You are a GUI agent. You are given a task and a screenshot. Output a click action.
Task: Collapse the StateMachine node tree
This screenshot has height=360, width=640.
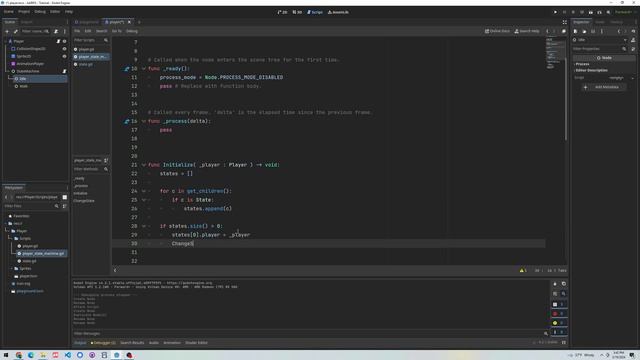click(7, 71)
